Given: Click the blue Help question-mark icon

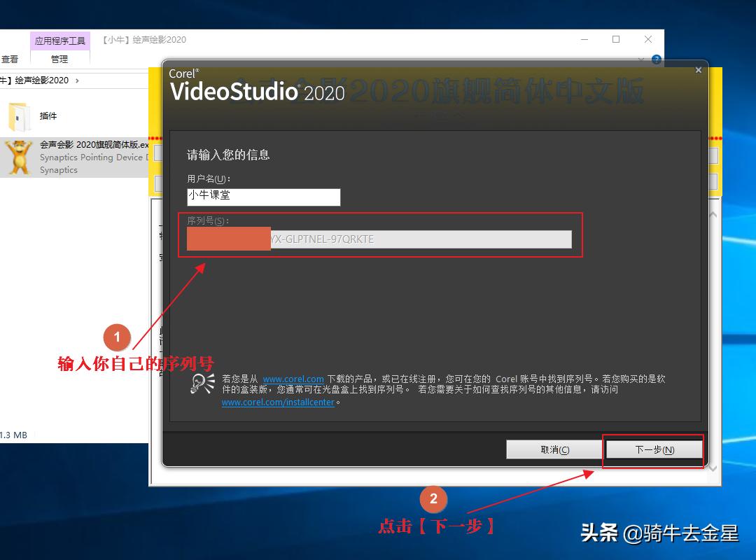Looking at the screenshot, I should 656,59.
